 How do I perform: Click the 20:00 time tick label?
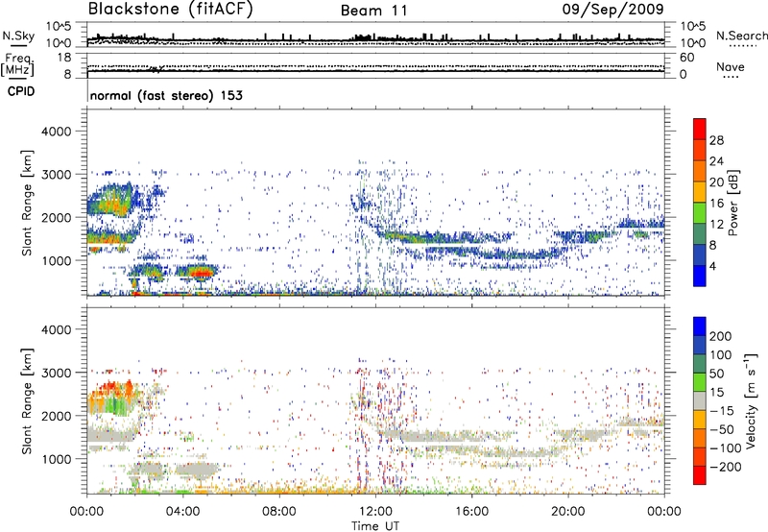click(x=567, y=512)
